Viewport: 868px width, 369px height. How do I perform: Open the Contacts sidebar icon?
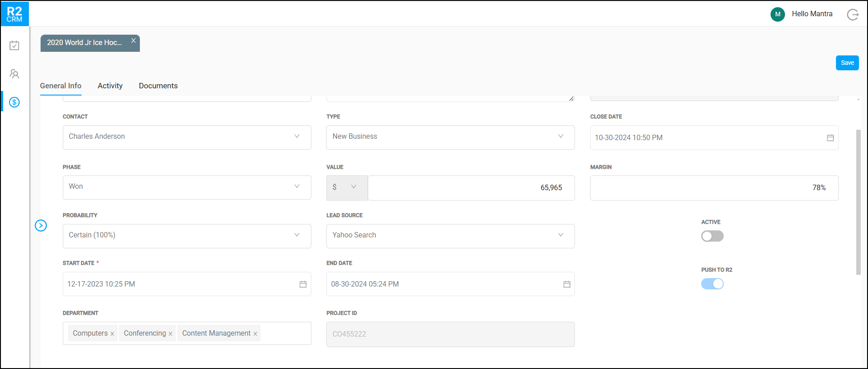click(14, 74)
